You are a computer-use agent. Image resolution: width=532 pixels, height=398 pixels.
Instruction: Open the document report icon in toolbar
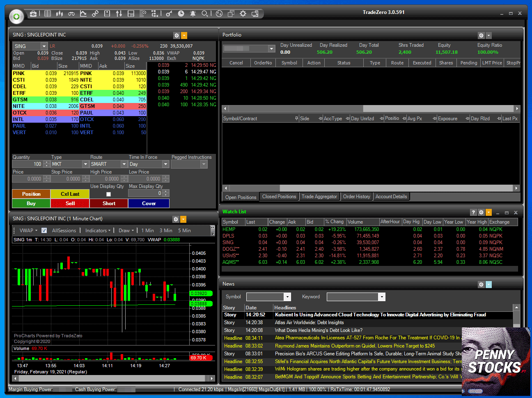click(107, 14)
